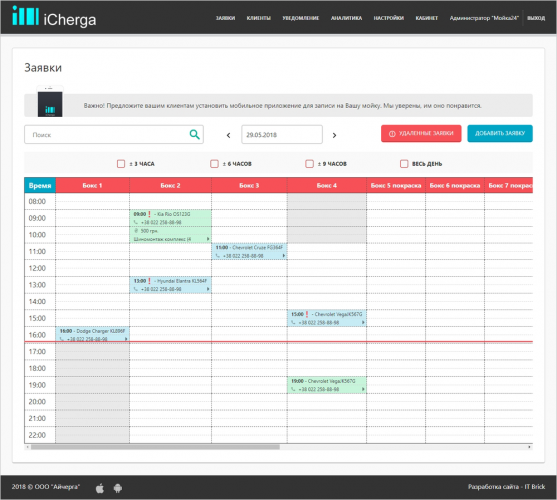Click the ВЫХОД logout link

[536, 18]
